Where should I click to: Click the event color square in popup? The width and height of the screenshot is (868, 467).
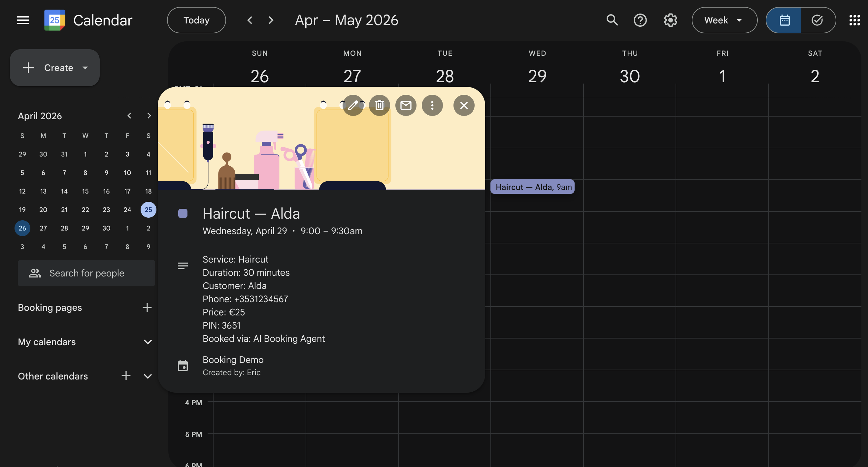[x=183, y=213]
